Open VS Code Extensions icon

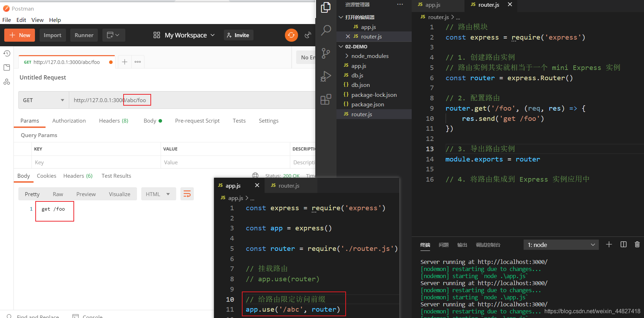[326, 99]
